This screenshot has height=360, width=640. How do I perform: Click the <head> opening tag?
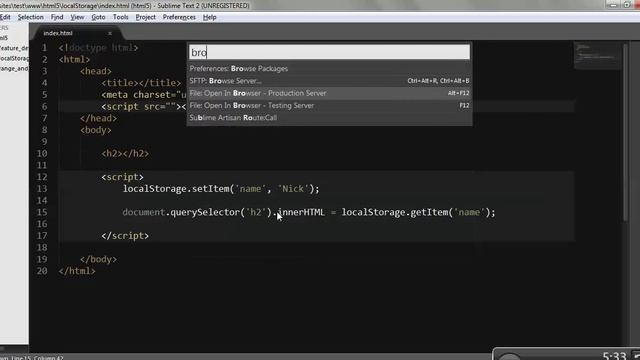[x=96, y=71]
